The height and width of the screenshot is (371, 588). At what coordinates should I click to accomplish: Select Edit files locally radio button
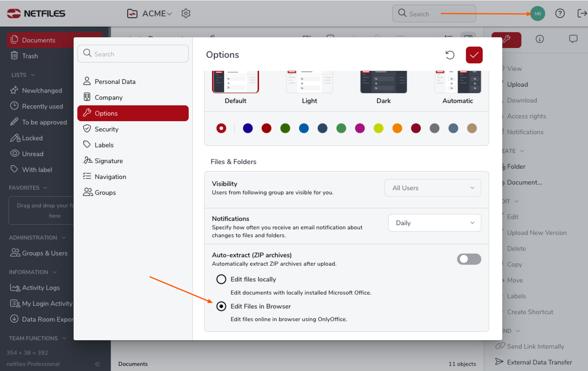(221, 279)
